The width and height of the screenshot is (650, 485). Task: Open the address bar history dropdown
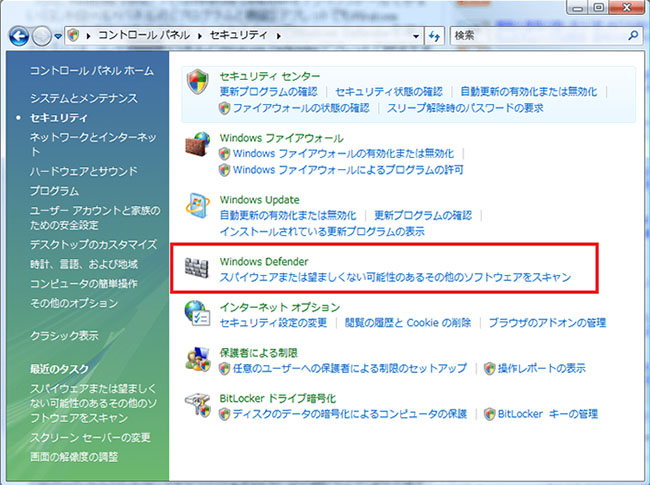tap(416, 36)
